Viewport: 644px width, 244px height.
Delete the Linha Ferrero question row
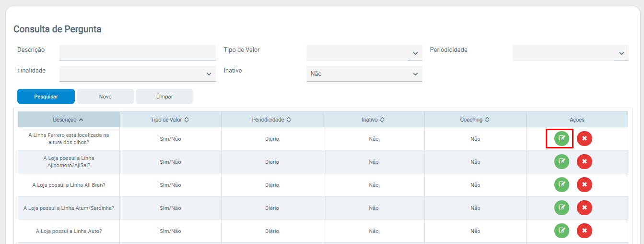(584, 138)
